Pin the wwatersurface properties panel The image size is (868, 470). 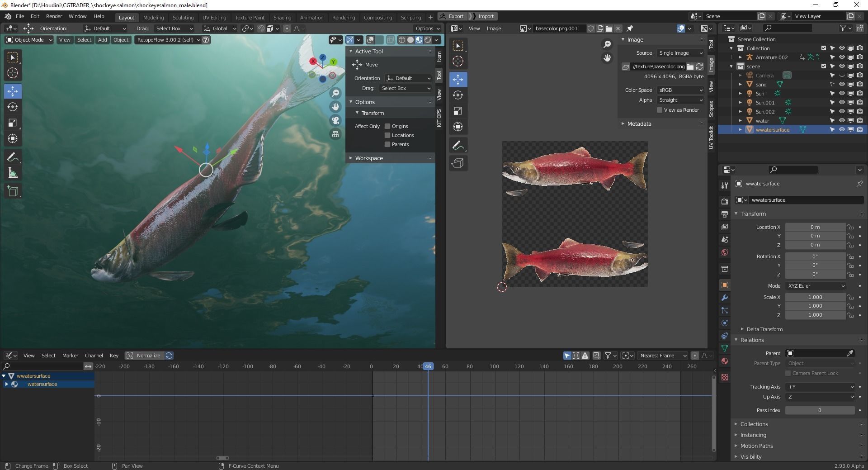pyautogui.click(x=859, y=184)
